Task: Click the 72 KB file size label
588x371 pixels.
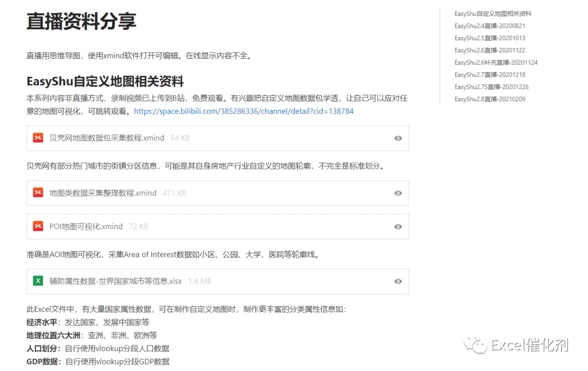Action: 138,226
